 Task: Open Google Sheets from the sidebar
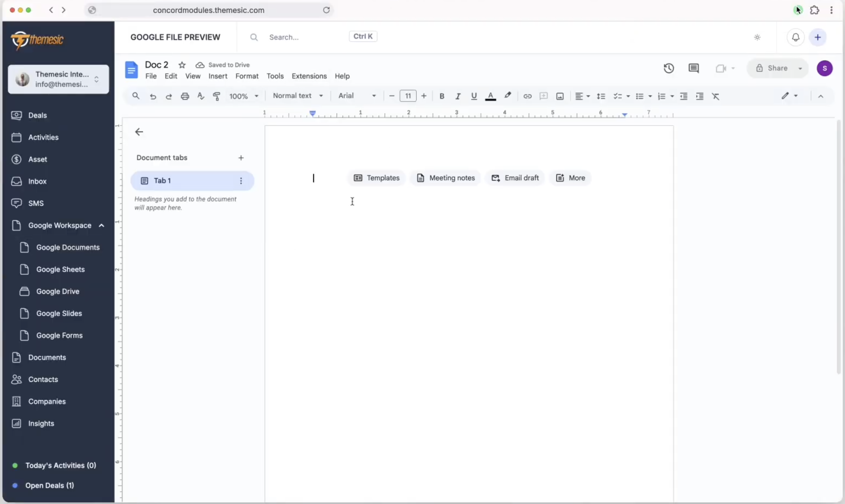coord(61,269)
